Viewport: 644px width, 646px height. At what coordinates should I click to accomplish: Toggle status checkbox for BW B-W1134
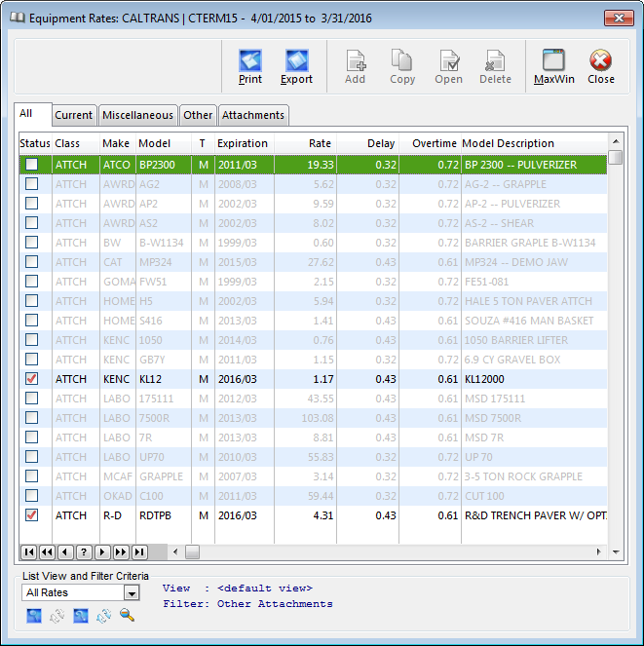[32, 243]
